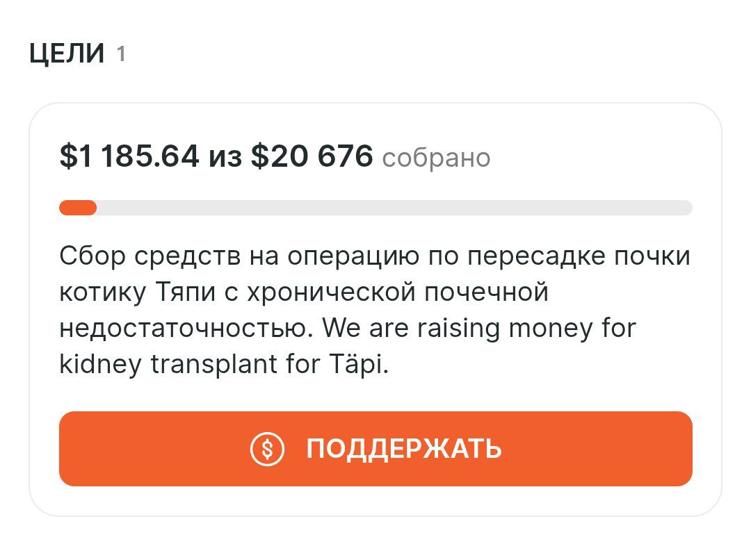Click the word из between amounts

(225, 158)
